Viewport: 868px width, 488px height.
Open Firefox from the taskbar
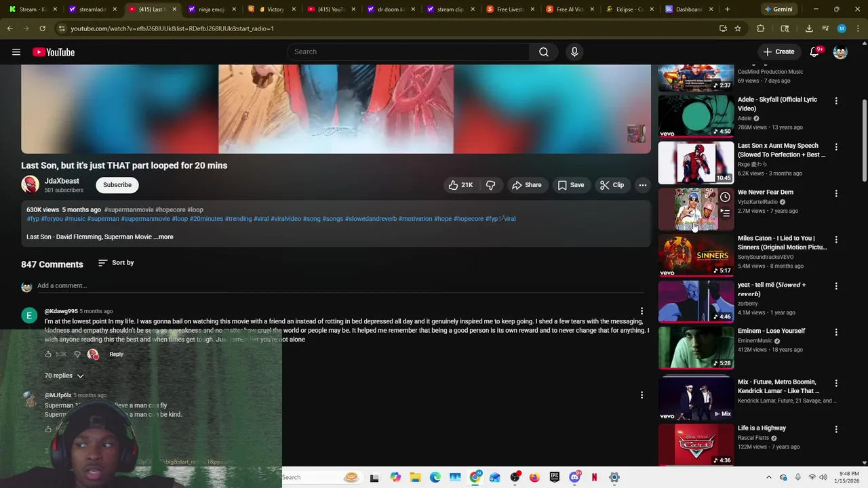coord(534,477)
